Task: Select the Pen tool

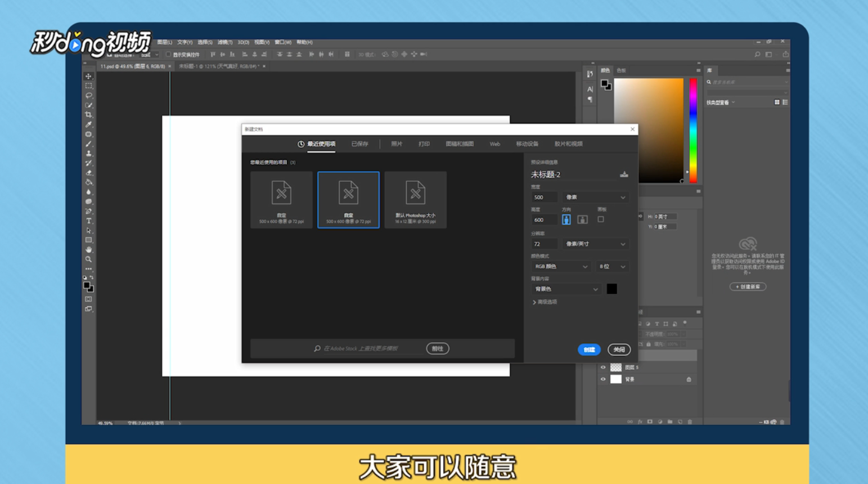Action: pyautogui.click(x=88, y=211)
